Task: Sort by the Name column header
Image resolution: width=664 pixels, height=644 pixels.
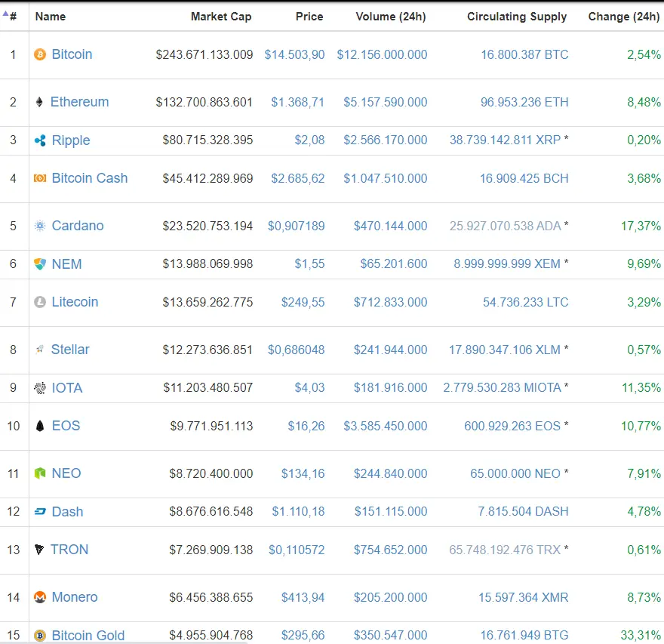Action: point(51,17)
